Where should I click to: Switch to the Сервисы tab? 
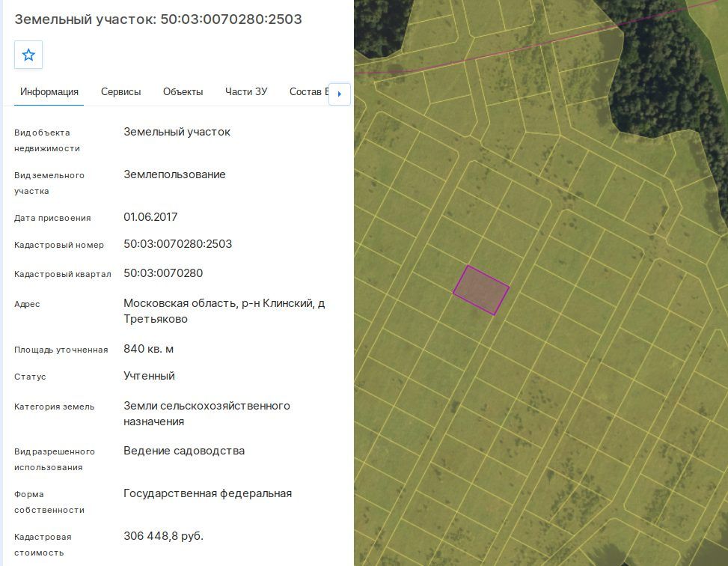(120, 91)
